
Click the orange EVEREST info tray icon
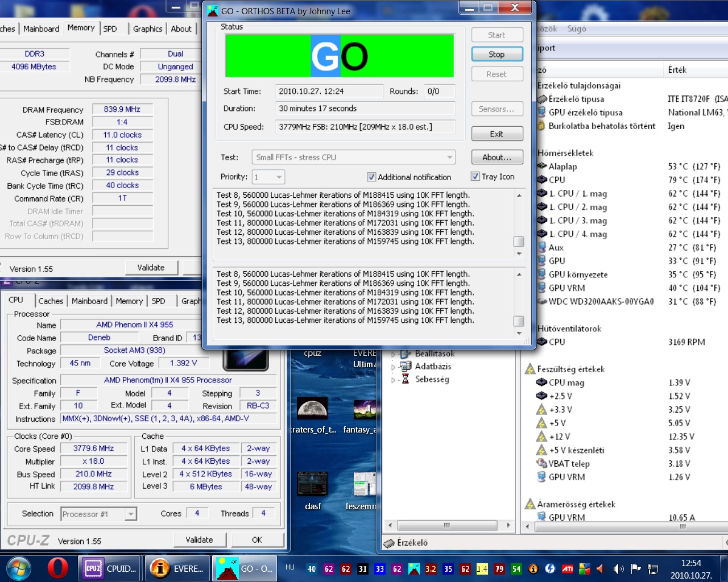533,568
